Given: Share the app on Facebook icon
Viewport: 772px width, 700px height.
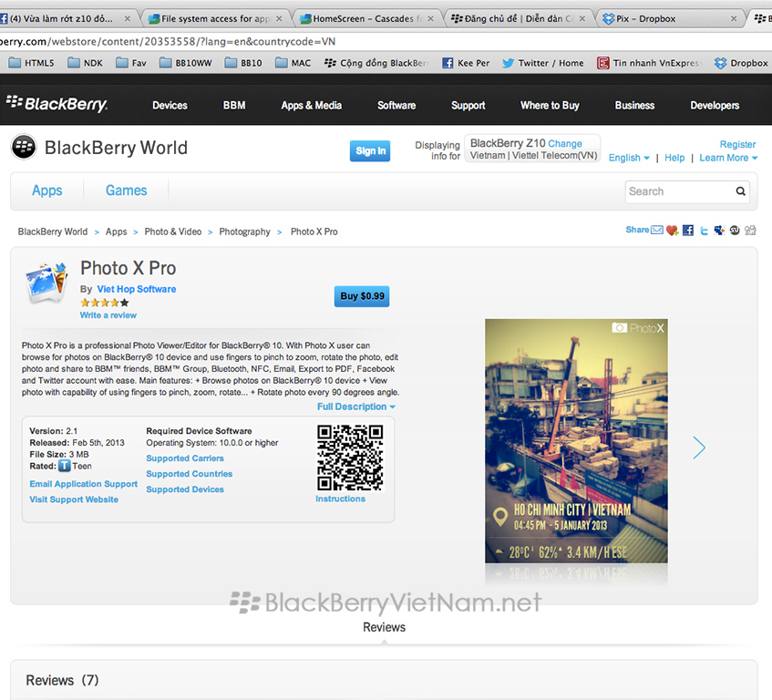Looking at the screenshot, I should pyautogui.click(x=688, y=231).
